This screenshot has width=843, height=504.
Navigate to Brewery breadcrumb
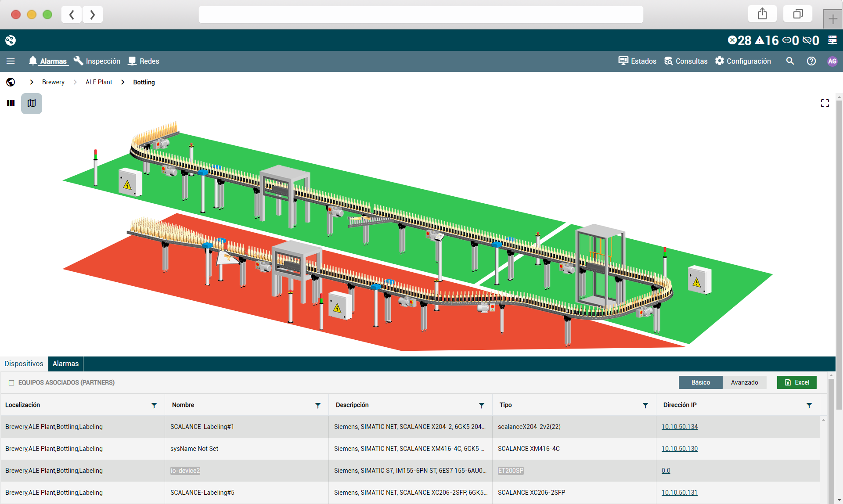pyautogui.click(x=53, y=82)
